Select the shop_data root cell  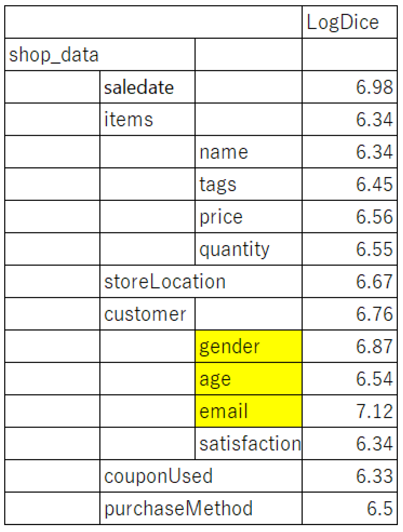click(54, 55)
